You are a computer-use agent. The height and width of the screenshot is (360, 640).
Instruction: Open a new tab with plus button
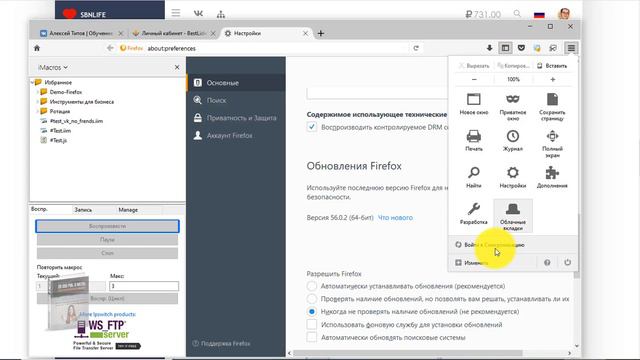321,33
